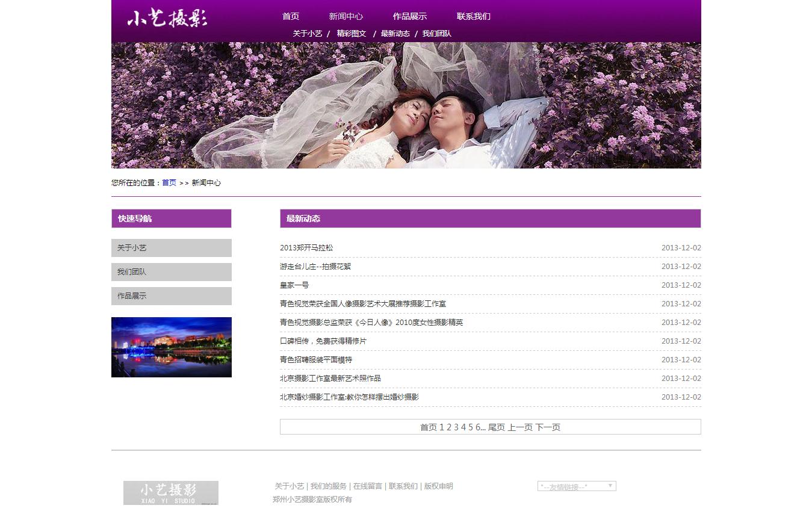Click the 小艺摄影 Xiao Yi Studio footer logo

point(170,492)
